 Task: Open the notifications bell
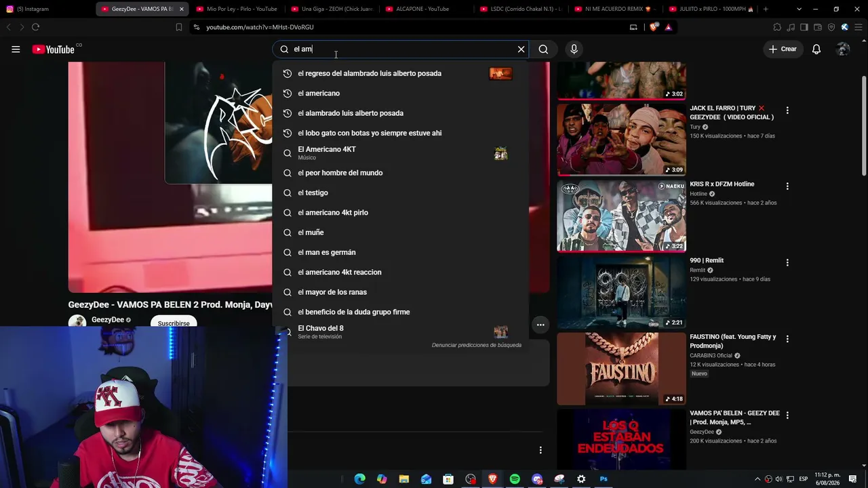(816, 49)
